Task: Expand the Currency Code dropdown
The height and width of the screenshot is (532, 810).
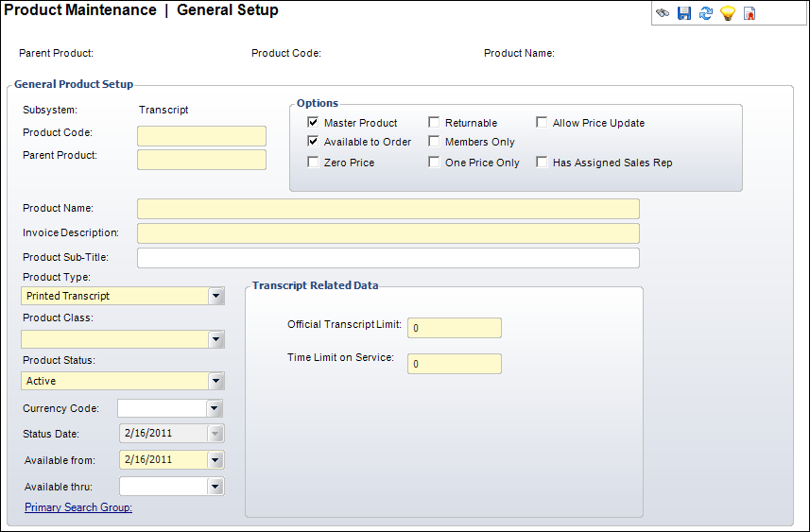Action: coord(215,408)
